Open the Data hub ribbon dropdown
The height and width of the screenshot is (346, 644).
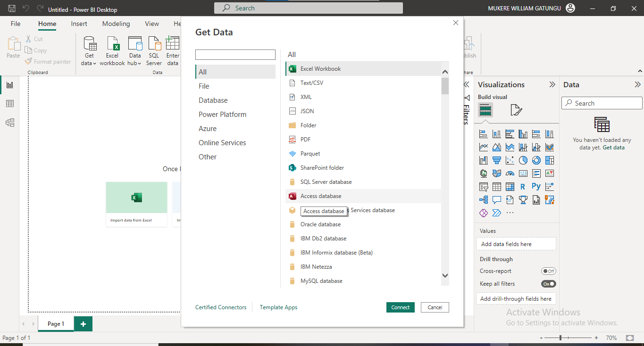pos(135,50)
